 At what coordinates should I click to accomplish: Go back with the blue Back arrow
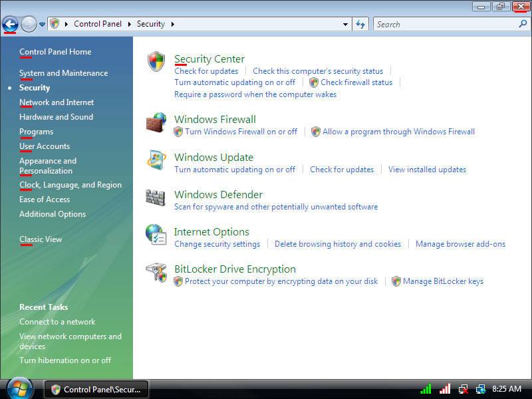click(10, 25)
